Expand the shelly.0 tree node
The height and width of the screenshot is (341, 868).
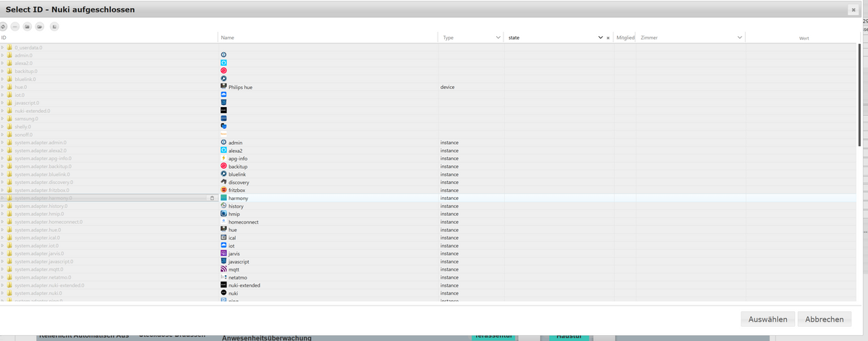3,127
